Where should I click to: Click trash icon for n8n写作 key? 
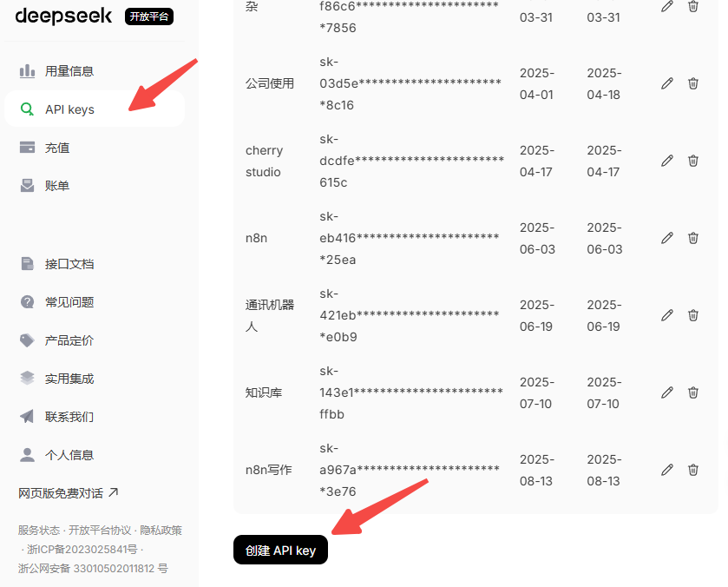pyautogui.click(x=693, y=470)
